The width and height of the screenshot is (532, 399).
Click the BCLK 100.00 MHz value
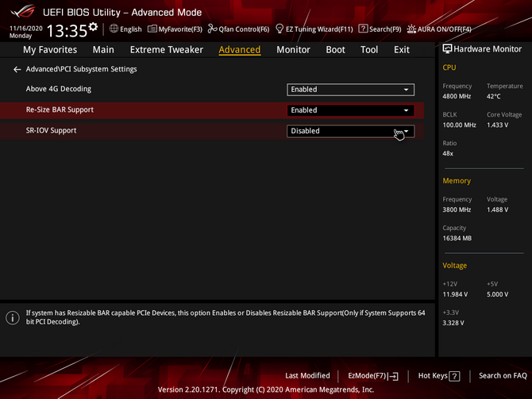click(460, 125)
